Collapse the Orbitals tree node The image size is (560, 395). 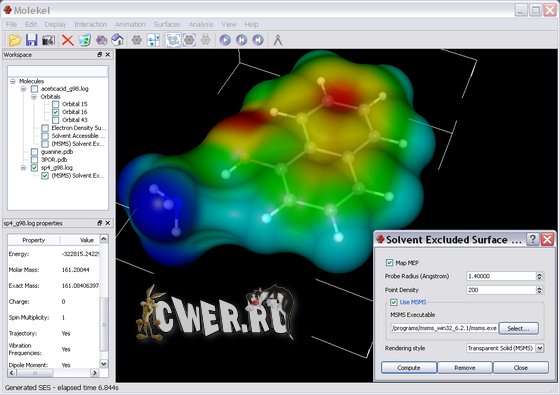pyautogui.click(x=34, y=96)
